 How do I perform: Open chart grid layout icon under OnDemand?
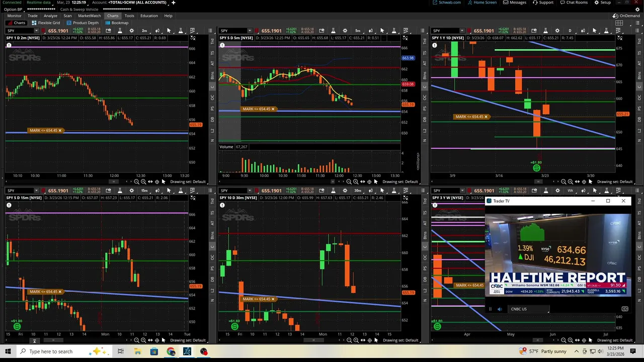click(619, 23)
